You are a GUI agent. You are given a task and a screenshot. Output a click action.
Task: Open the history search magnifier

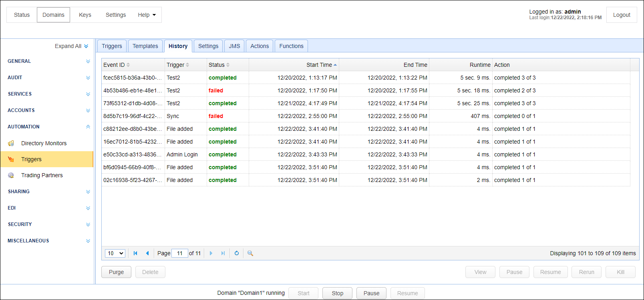point(250,253)
